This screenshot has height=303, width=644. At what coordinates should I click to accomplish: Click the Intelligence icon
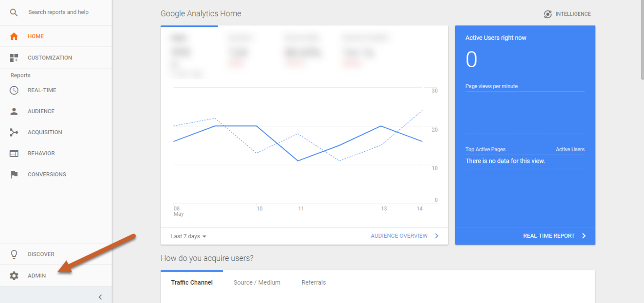click(x=548, y=14)
